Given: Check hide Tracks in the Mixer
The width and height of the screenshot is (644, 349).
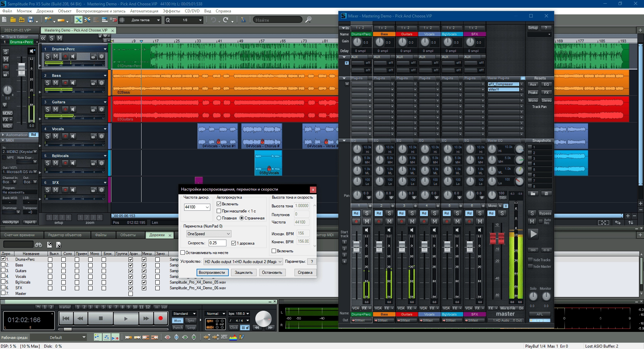Looking at the screenshot, I should pyautogui.click(x=530, y=260).
